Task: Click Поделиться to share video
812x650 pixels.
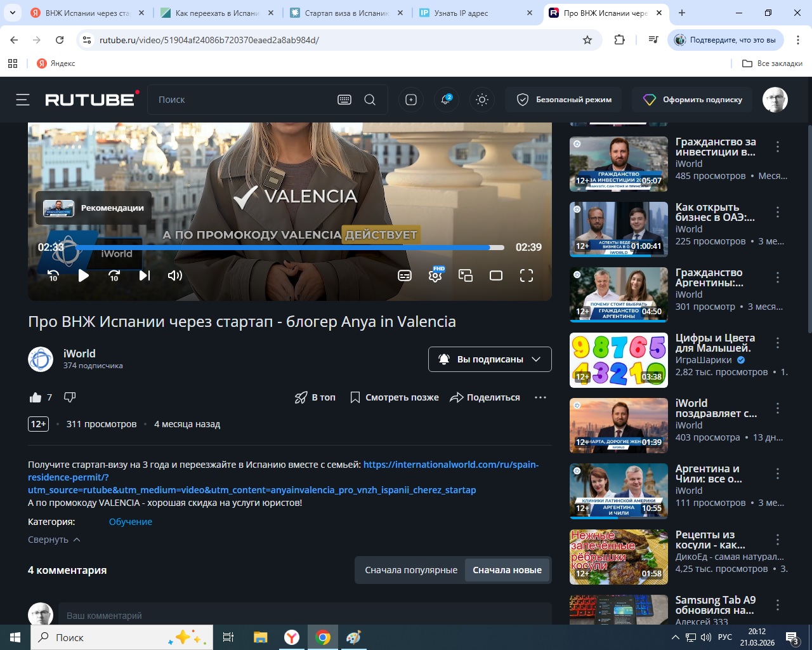Action: 485,397
